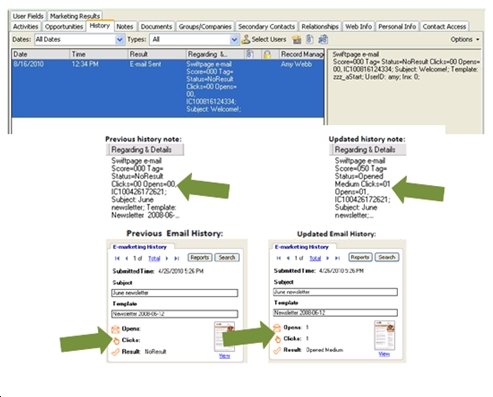Open the Secondary Contacts tab

click(x=266, y=26)
